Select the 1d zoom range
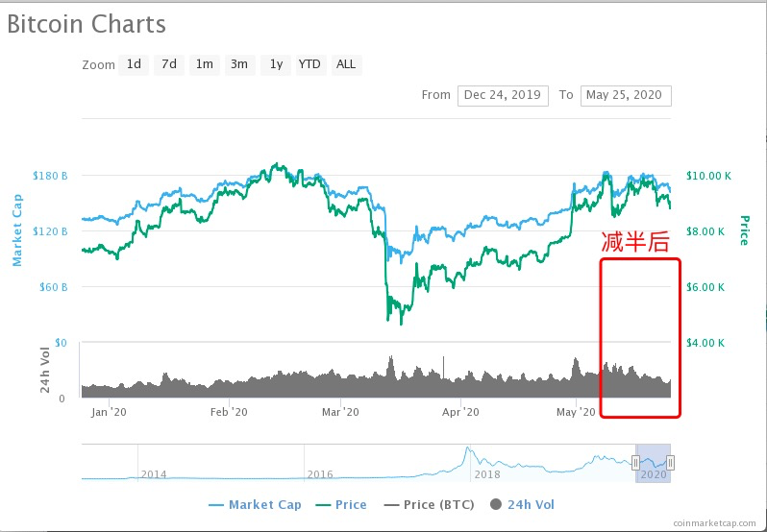 [x=134, y=64]
